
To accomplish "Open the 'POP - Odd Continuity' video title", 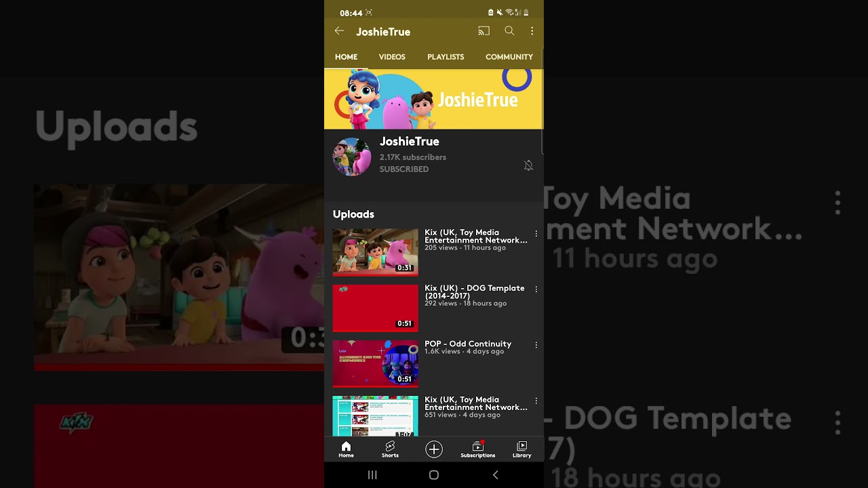I will (468, 344).
